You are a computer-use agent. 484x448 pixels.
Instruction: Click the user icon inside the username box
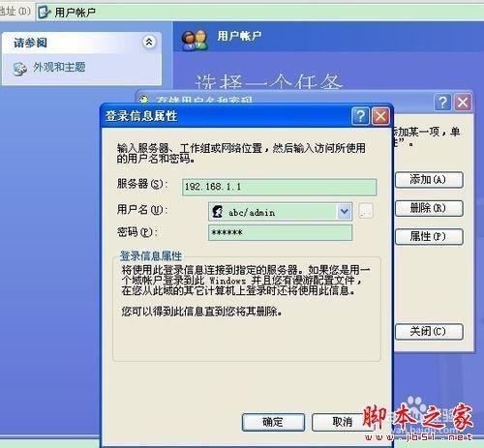(x=218, y=212)
